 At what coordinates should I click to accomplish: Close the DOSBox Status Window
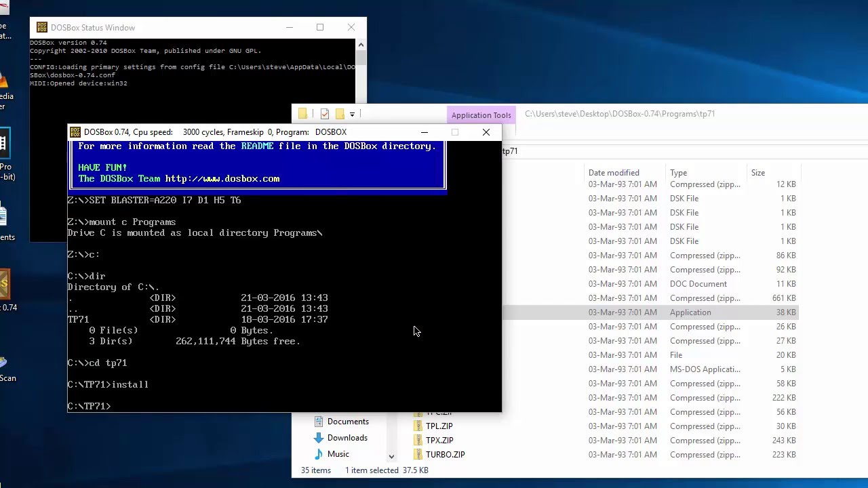click(x=351, y=28)
